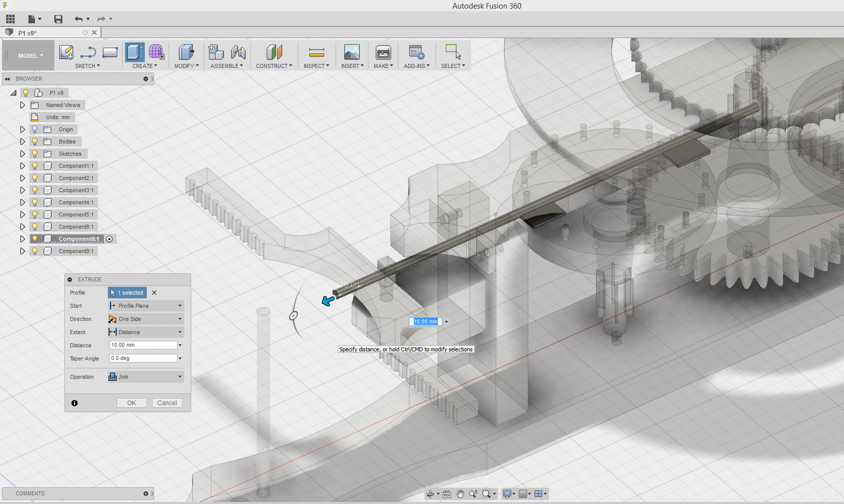Click the Press Pull modify icon

[186, 52]
